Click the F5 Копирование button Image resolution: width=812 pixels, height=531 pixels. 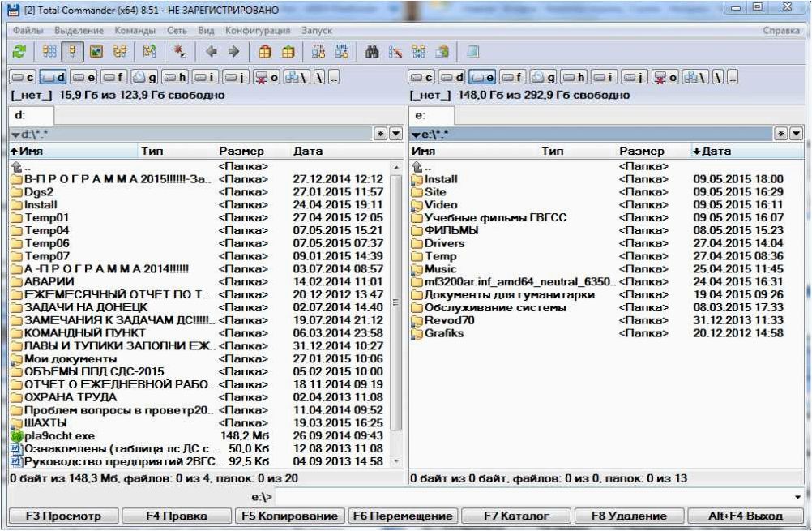tap(289, 516)
